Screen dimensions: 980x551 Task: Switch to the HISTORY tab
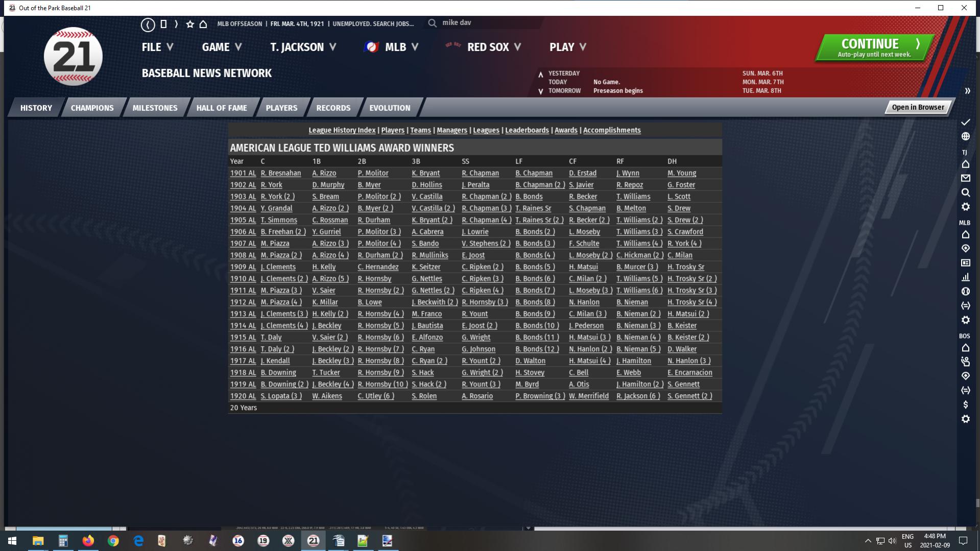36,108
